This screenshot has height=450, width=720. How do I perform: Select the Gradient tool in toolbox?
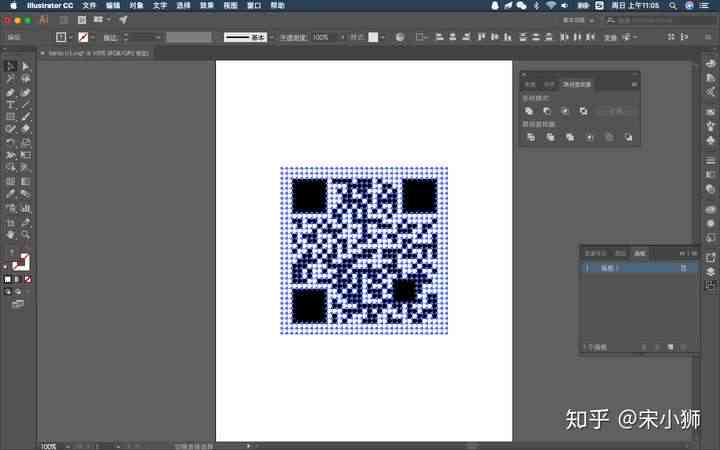pos(26,181)
